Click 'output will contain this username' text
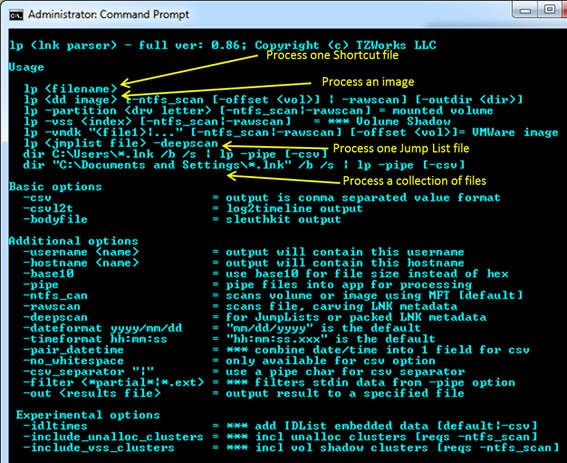This screenshot has height=463, width=567. pyautogui.click(x=345, y=252)
